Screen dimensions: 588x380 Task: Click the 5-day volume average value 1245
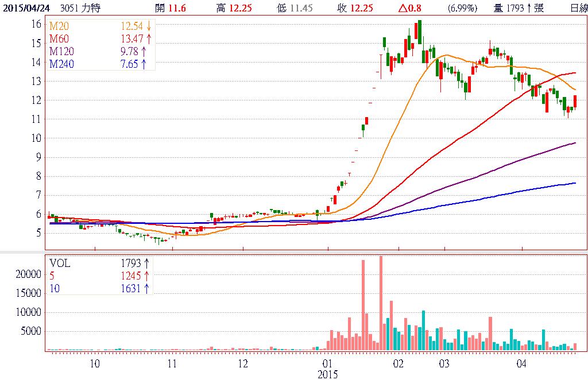tap(131, 276)
